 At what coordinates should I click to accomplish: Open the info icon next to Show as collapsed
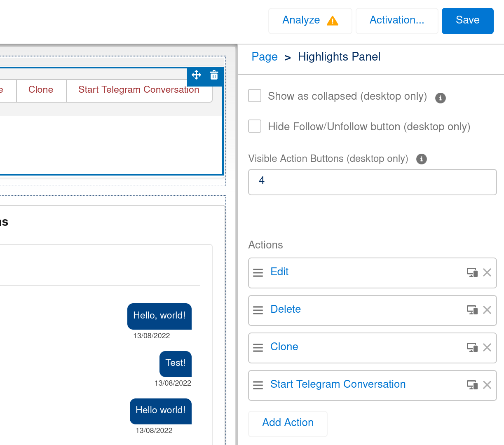pyautogui.click(x=441, y=98)
